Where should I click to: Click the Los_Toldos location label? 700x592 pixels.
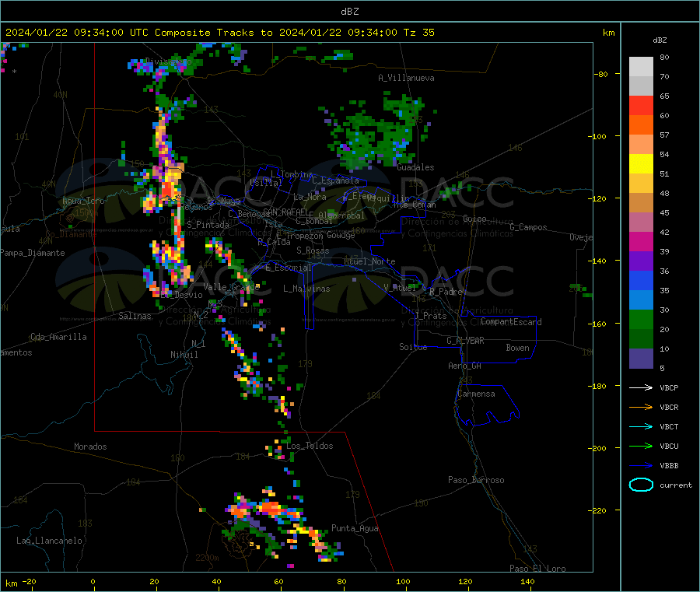click(x=310, y=446)
